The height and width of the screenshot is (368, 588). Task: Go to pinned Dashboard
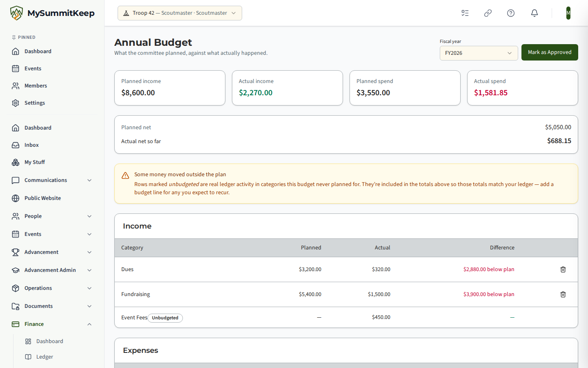pyautogui.click(x=52, y=52)
